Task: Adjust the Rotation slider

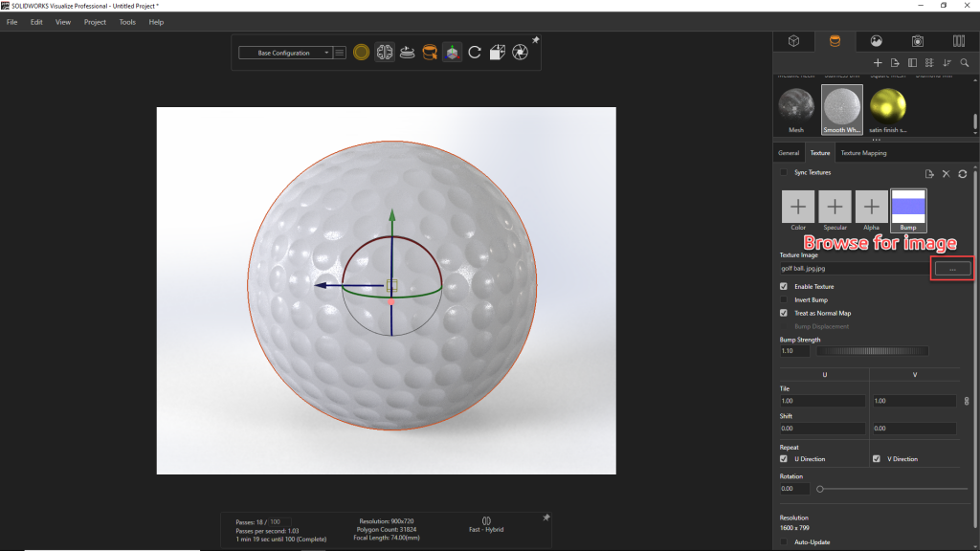Action: (820, 489)
